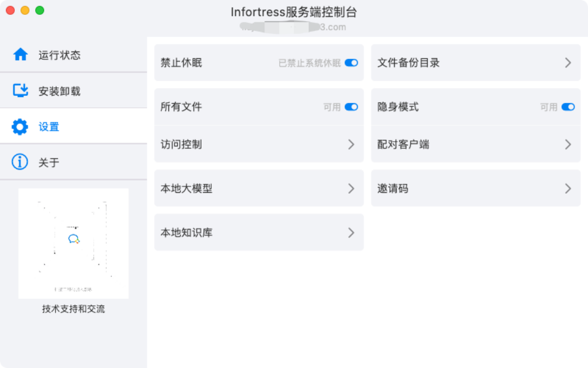
Task: Click the 可用 status in 所有文件 row
Action: (x=332, y=107)
